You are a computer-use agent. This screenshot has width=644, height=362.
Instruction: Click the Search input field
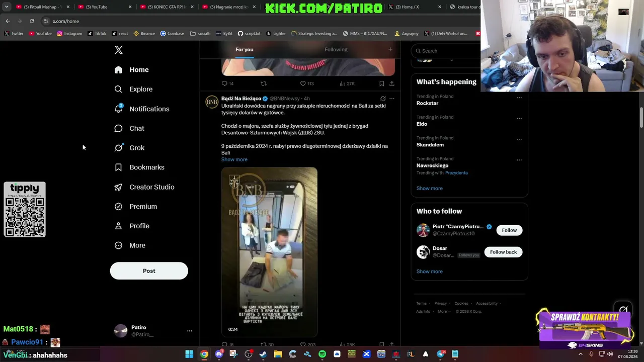click(447, 51)
